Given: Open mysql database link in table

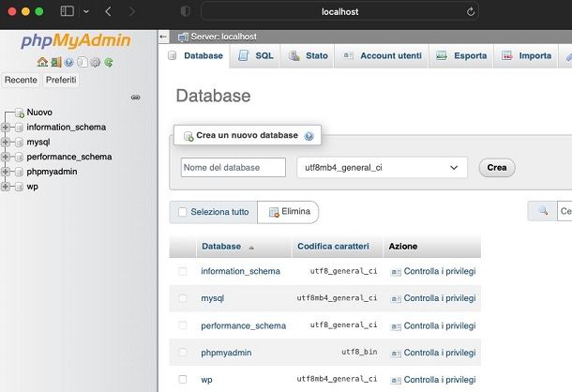Looking at the screenshot, I should (213, 298).
